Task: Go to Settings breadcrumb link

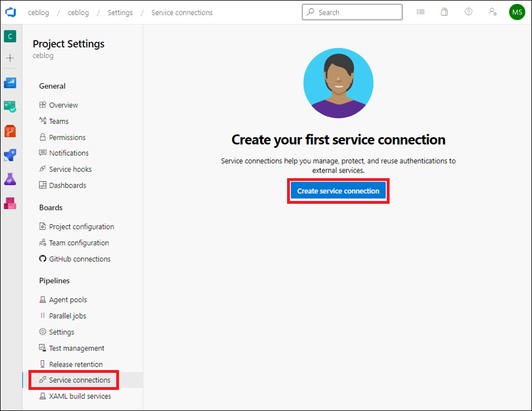Action: (x=120, y=13)
